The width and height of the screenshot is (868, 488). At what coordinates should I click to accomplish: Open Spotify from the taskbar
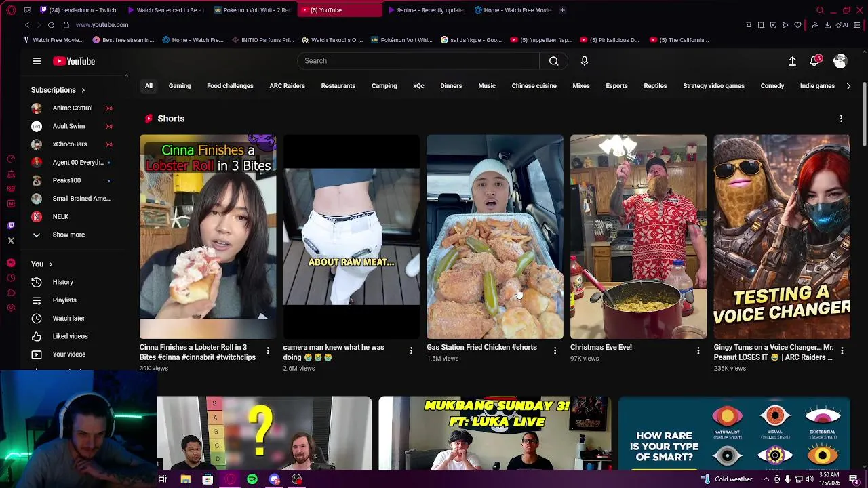(x=252, y=479)
